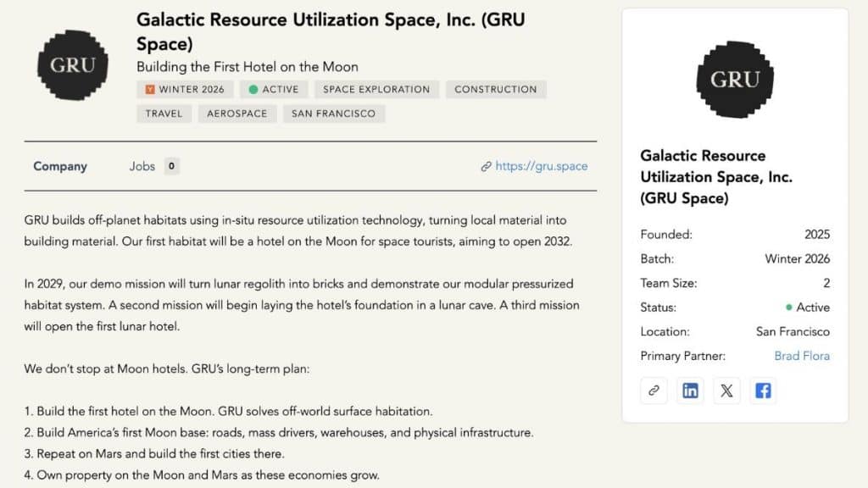Select the San Francisco tag
Viewport: 868px width, 488px height.
click(x=334, y=113)
